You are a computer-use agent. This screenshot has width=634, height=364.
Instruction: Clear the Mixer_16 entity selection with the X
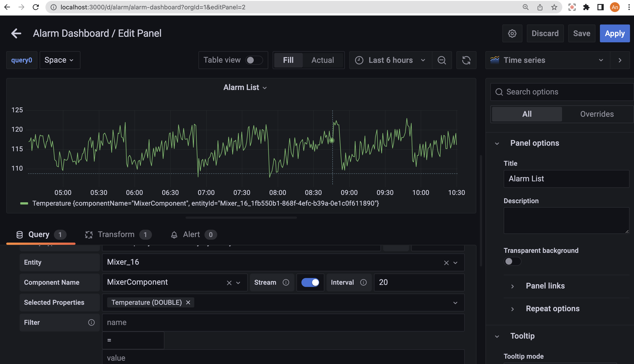pyautogui.click(x=446, y=262)
